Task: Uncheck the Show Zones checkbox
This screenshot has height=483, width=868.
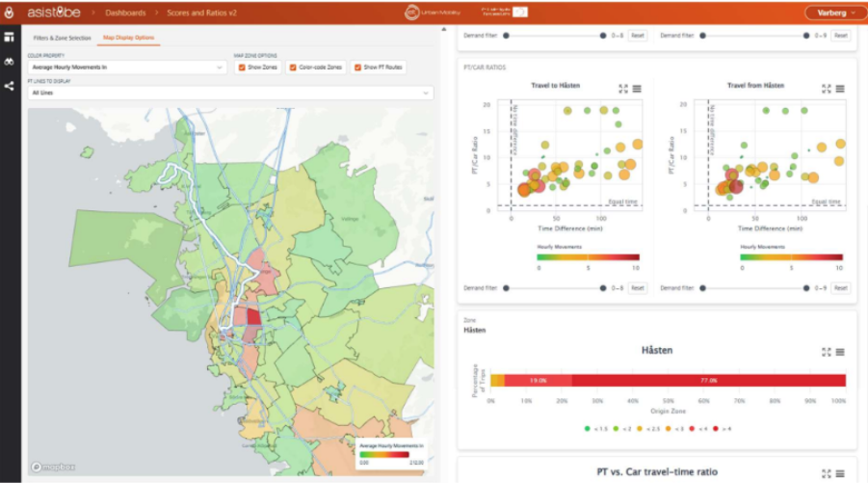Action: click(x=243, y=67)
